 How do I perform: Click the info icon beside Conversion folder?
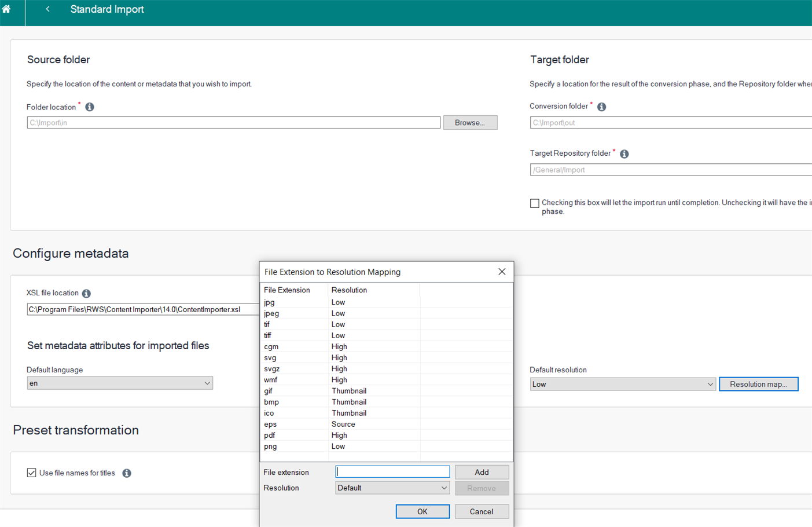coord(601,107)
